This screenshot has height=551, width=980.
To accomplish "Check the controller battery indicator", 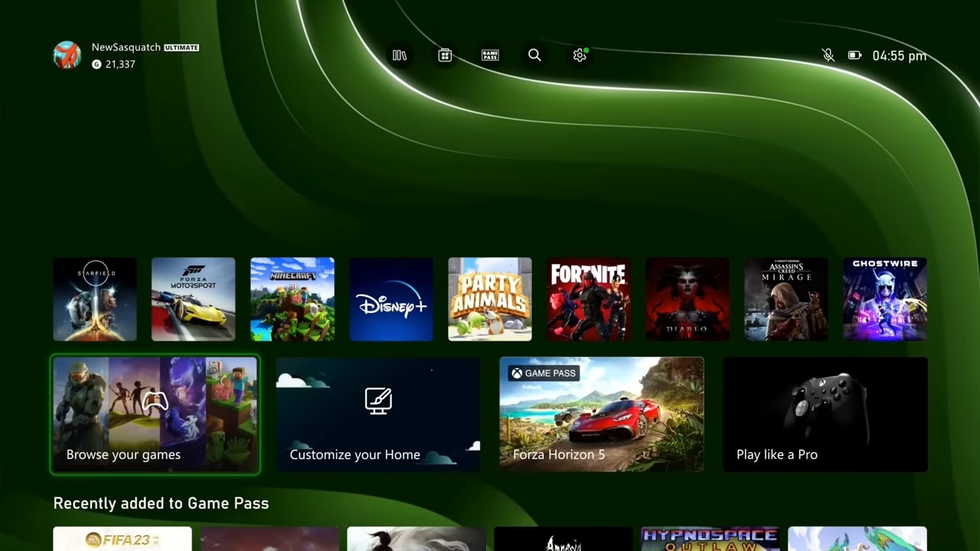I will coord(854,55).
